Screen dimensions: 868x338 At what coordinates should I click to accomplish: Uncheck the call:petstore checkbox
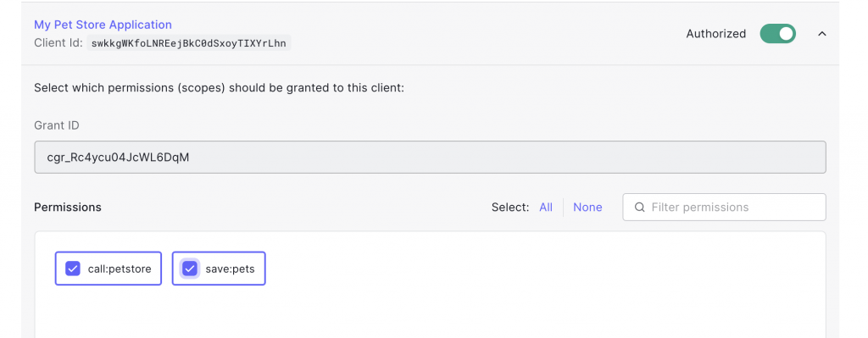pyautogui.click(x=73, y=269)
